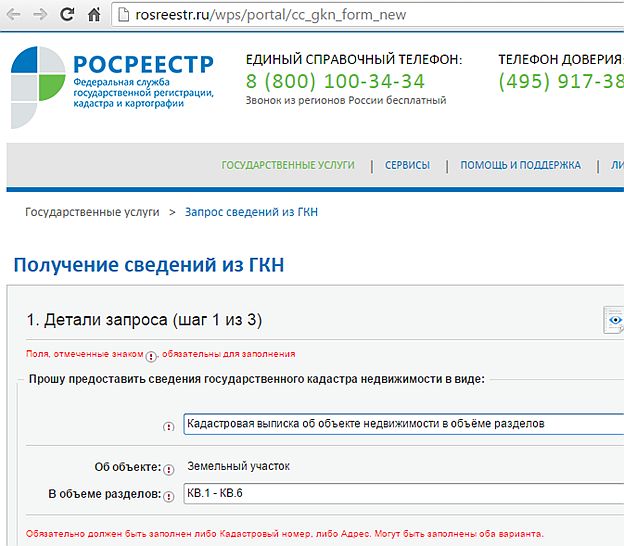Click the browser forward arrow
Screen dimensions: 624x546
click(39, 15)
